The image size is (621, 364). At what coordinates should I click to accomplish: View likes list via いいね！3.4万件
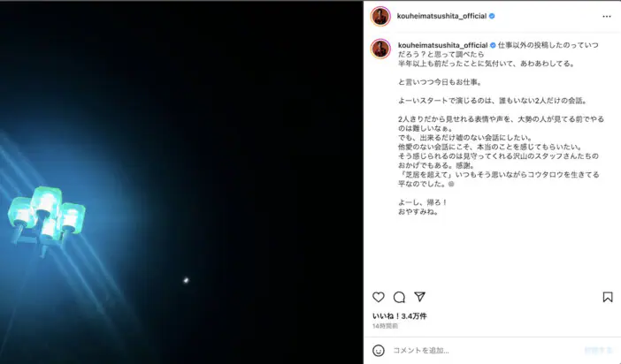pyautogui.click(x=399, y=316)
